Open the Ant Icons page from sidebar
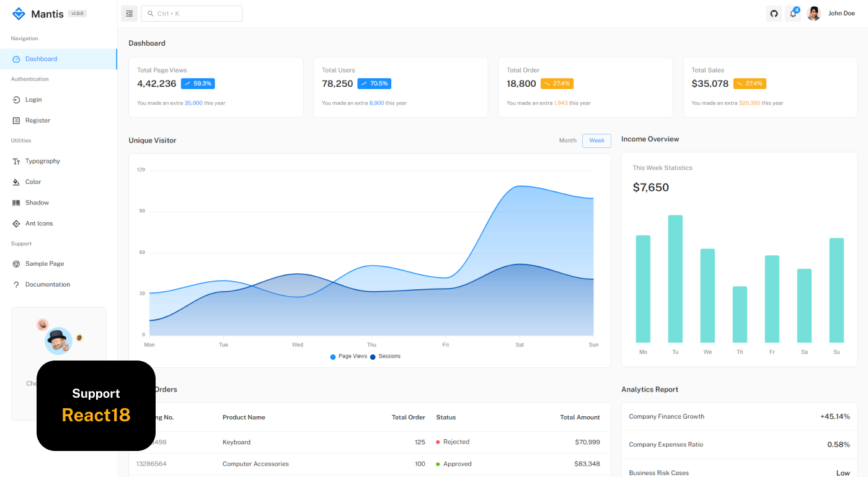The width and height of the screenshot is (868, 477). (16, 223)
